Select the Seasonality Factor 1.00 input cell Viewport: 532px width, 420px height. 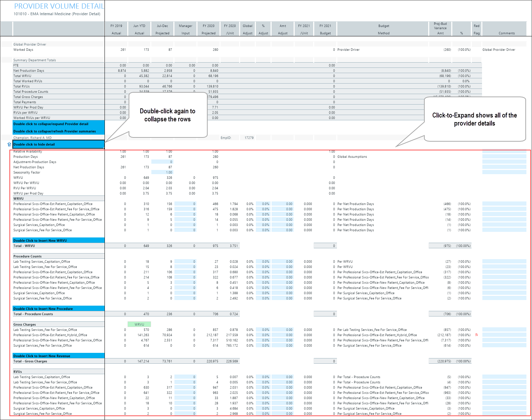(x=163, y=172)
